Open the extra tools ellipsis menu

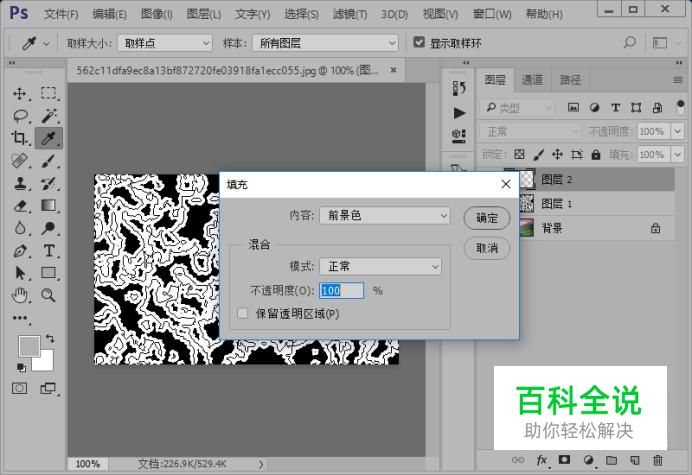[20, 318]
